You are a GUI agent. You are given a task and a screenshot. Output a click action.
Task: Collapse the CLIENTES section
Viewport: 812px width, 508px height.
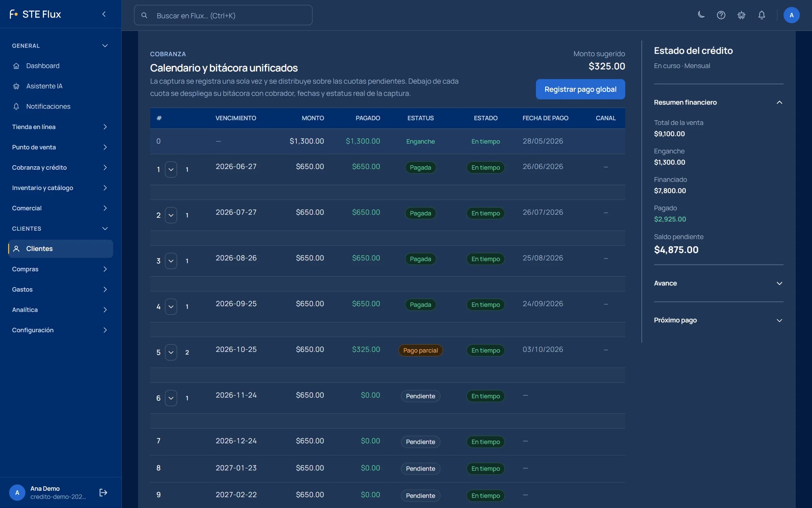[105, 229]
